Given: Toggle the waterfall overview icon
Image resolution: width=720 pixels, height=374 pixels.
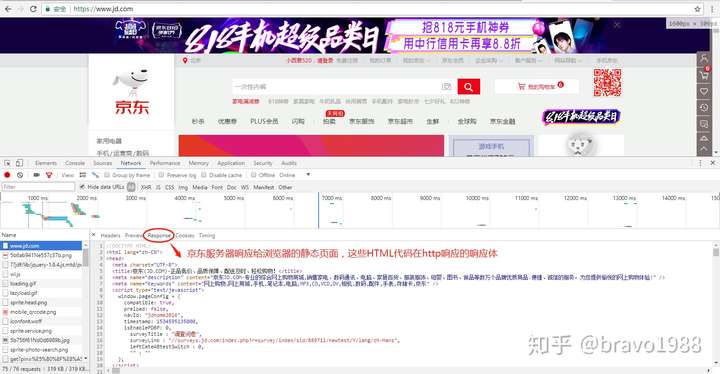Looking at the screenshot, I should (x=95, y=175).
